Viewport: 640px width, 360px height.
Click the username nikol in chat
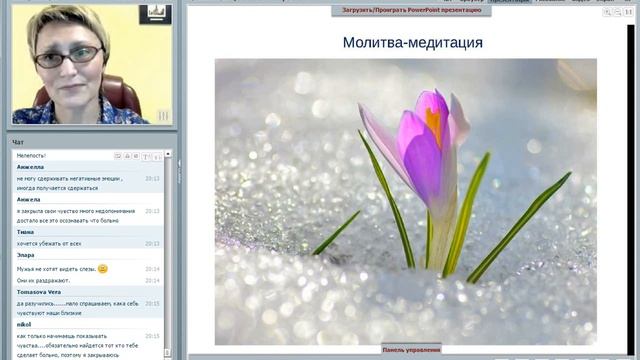click(24, 324)
